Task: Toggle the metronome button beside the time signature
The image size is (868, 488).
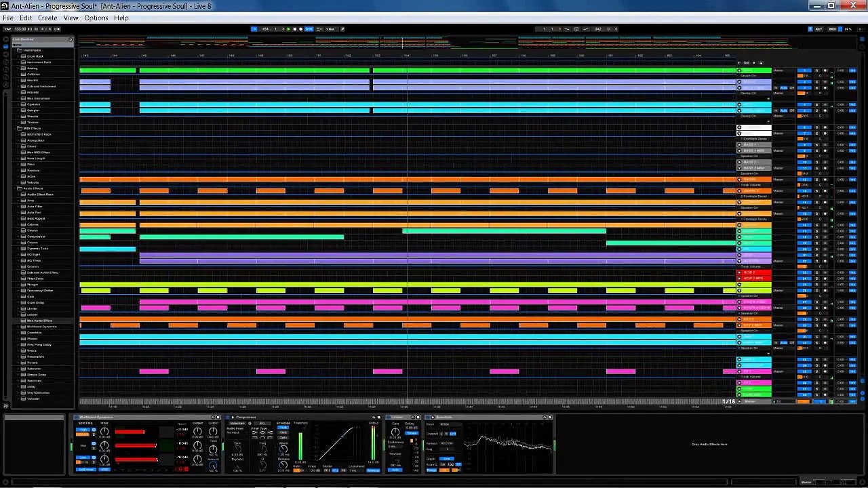Action: (56, 29)
